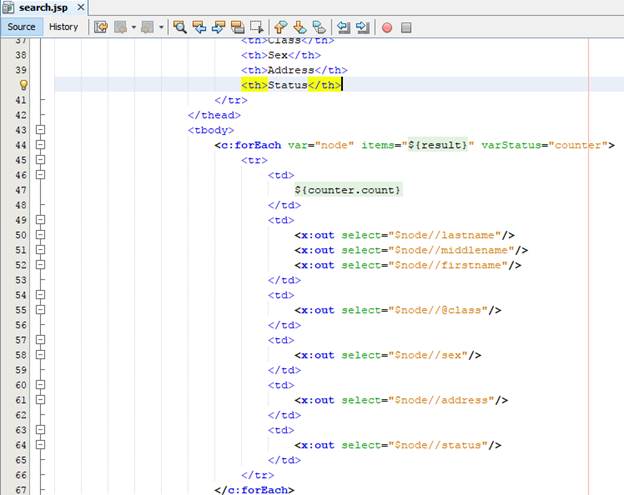
Task: Click the Forward navigation toolbar icon
Action: [148, 27]
